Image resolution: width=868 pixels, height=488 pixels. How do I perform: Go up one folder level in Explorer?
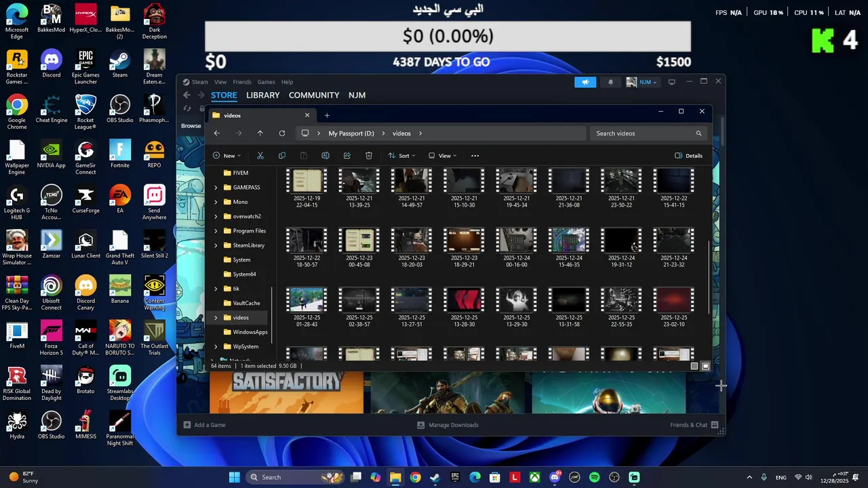(260, 134)
